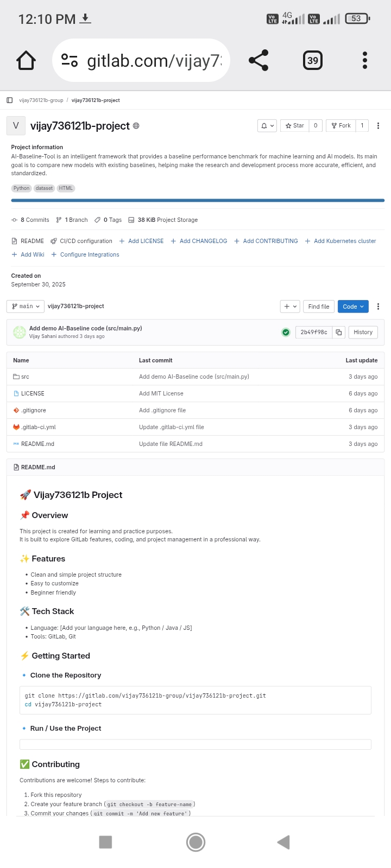This screenshot has height=868, width=391.
Task: Click the project avatar letter V
Action: pyautogui.click(x=16, y=126)
